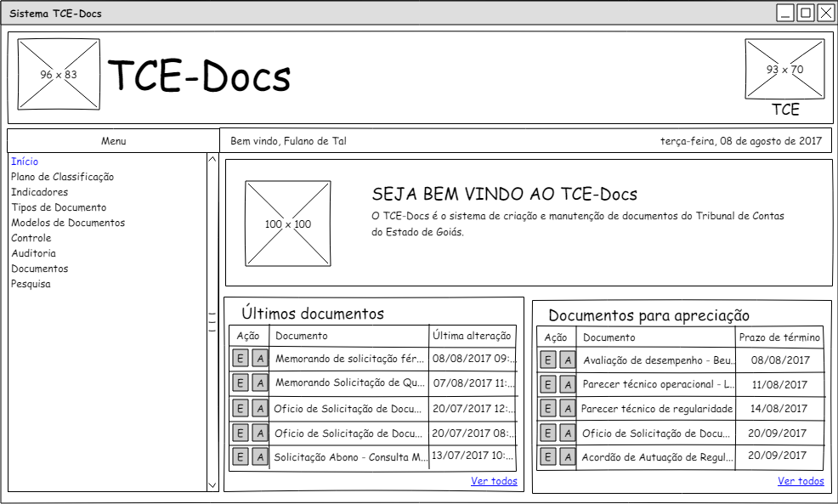This screenshot has width=838, height=504.
Task: Open Modelos de Documentos menu entry
Action: [68, 223]
